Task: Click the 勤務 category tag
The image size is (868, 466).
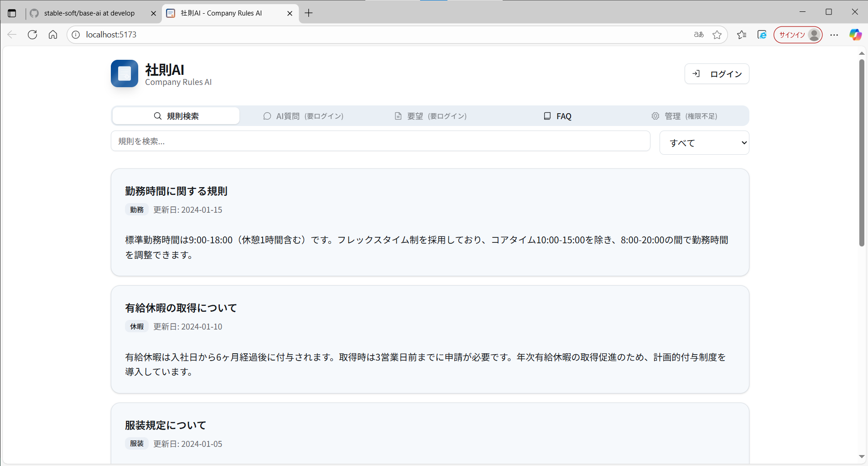Action: pyautogui.click(x=137, y=209)
